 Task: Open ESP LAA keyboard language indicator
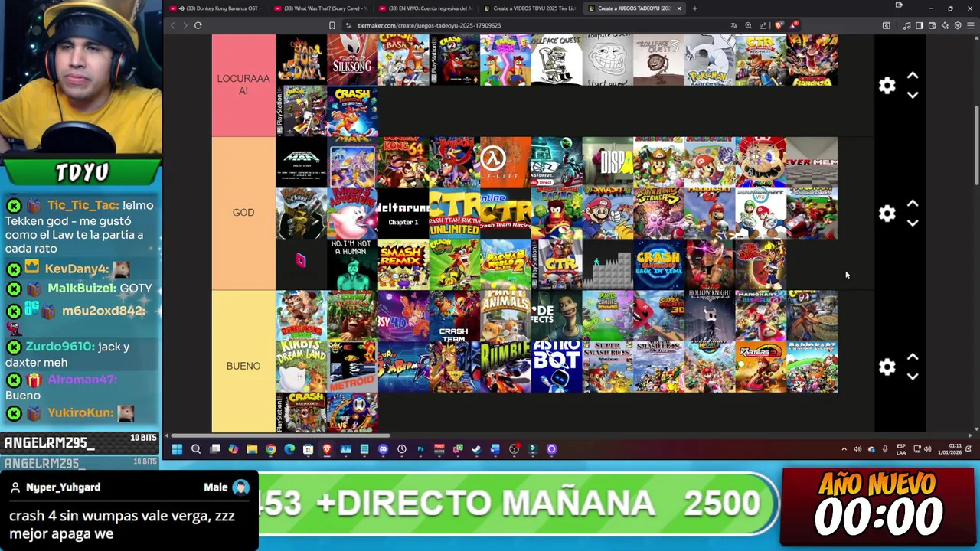coord(901,449)
